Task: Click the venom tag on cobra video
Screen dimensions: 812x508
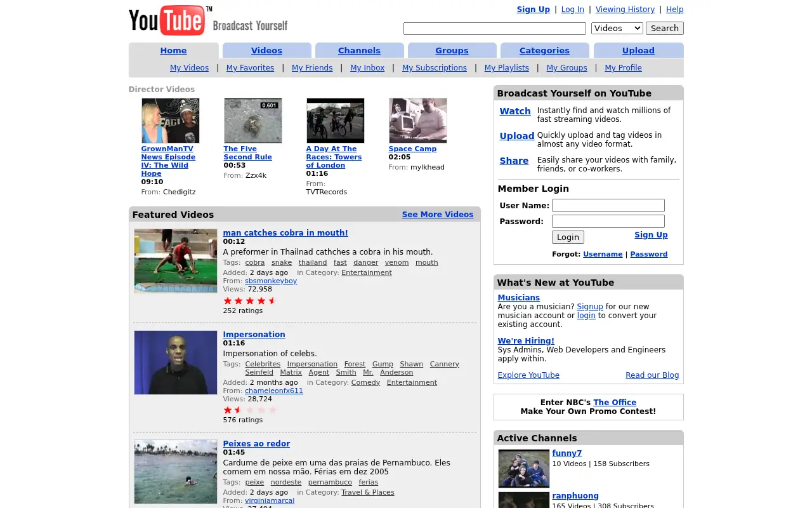Action: point(396,263)
